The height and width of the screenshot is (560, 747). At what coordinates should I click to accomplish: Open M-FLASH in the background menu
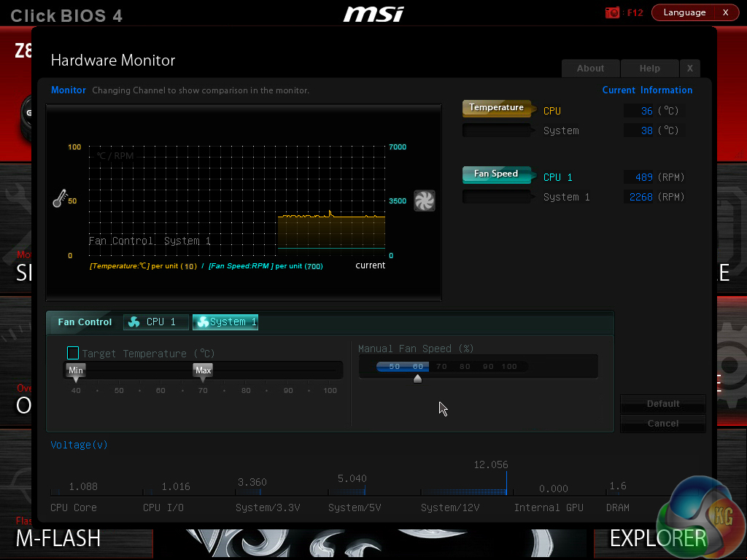[x=58, y=539]
